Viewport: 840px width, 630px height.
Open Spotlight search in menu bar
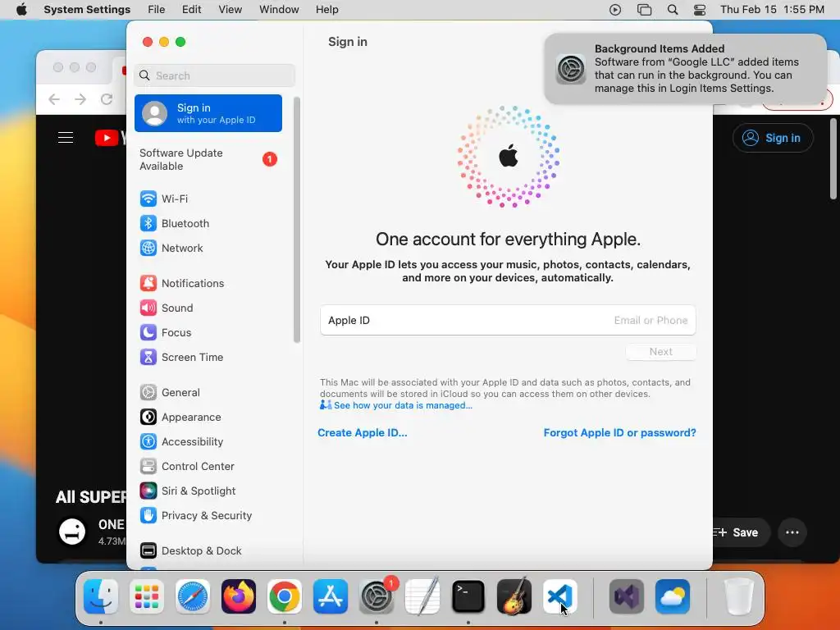(673, 10)
